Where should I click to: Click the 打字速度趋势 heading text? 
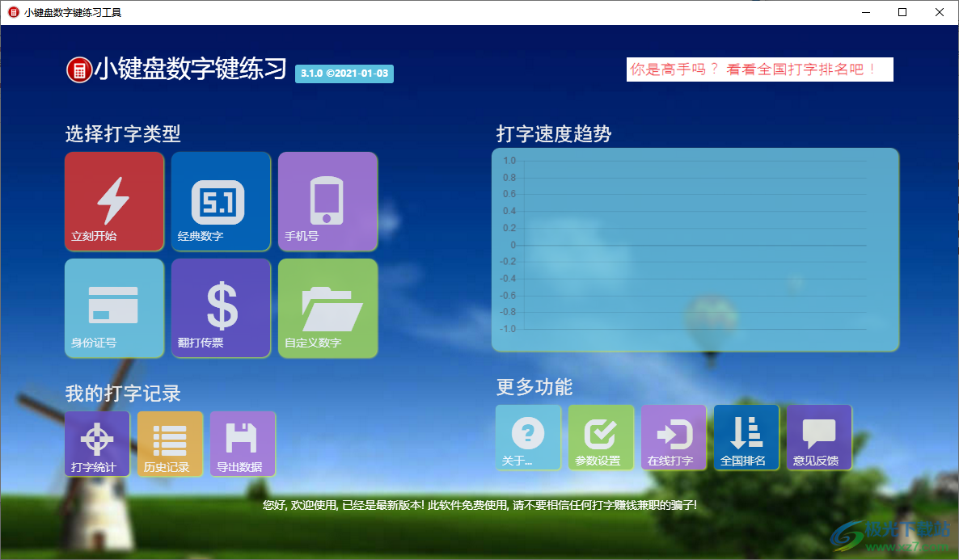(x=554, y=134)
